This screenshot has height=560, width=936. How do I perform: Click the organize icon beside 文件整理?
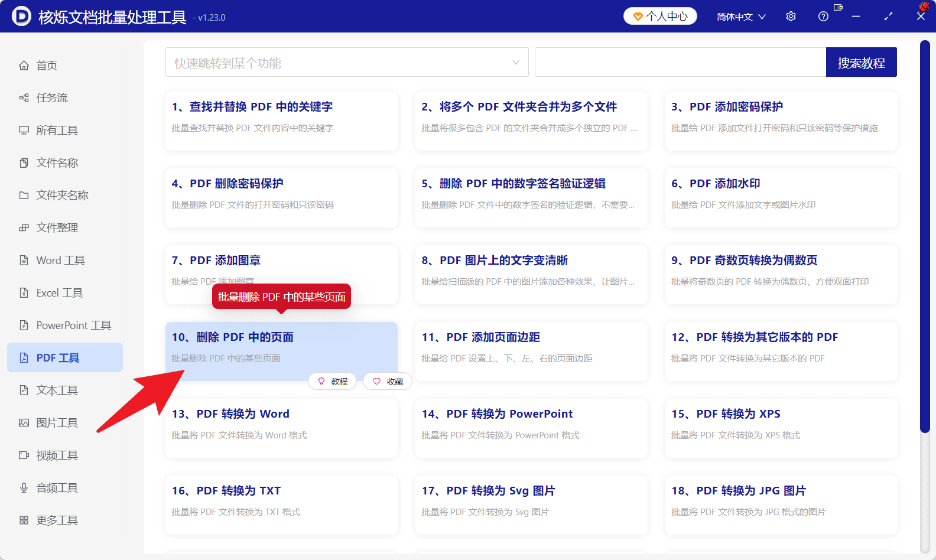24,227
